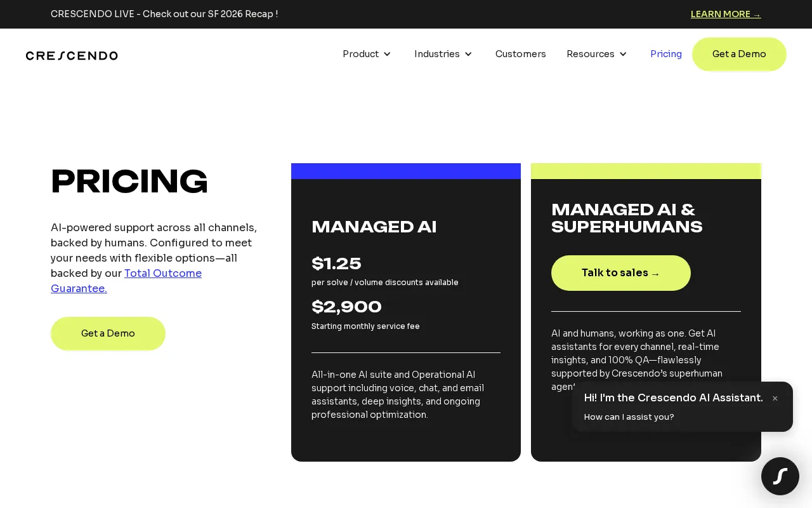Click the Crescendo logo in header
Viewport: 812px width, 508px height.
72,55
